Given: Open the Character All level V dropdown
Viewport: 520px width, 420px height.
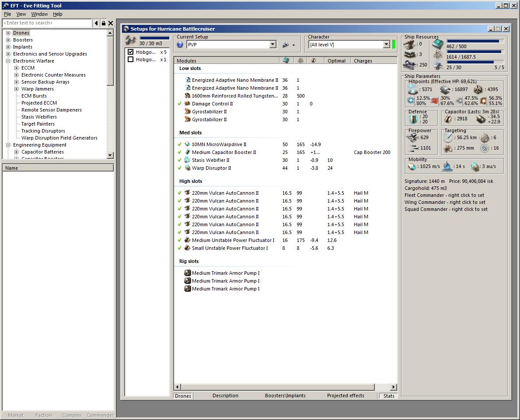Looking at the screenshot, I should pyautogui.click(x=386, y=45).
